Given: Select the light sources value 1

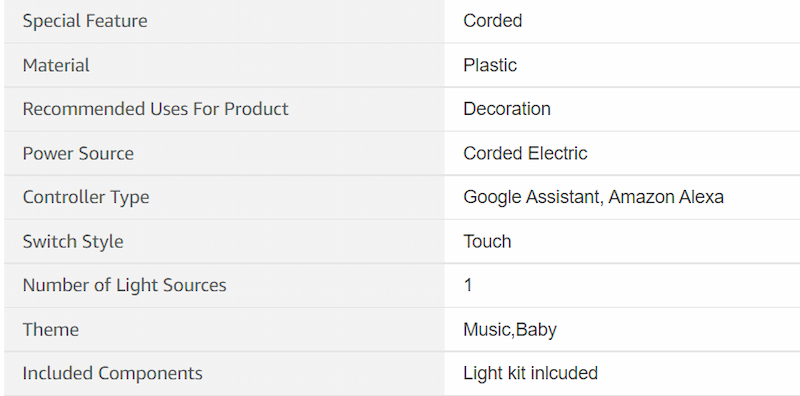Looking at the screenshot, I should [468, 286].
